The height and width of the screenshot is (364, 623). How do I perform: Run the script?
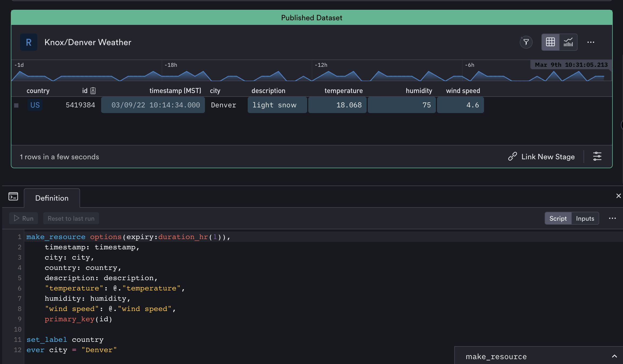24,218
